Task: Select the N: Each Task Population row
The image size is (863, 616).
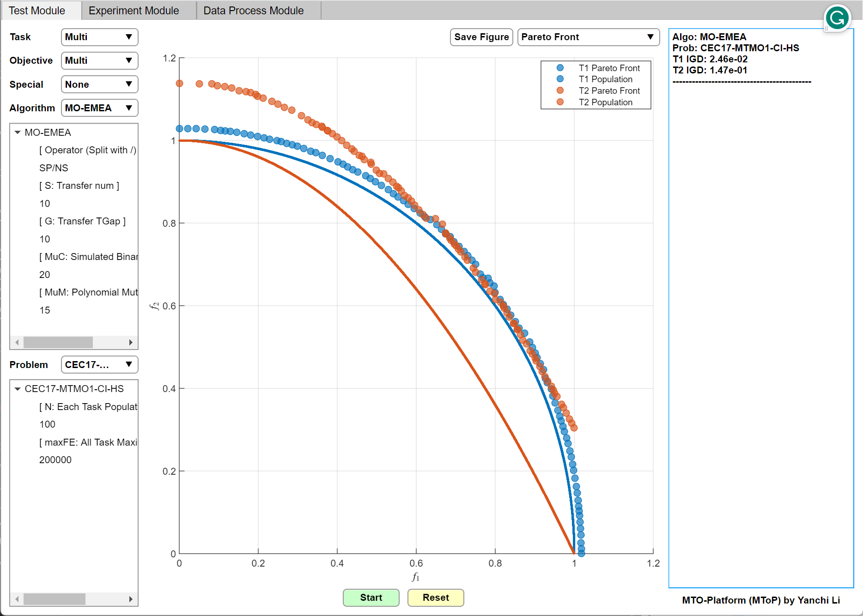Action: pyautogui.click(x=88, y=407)
